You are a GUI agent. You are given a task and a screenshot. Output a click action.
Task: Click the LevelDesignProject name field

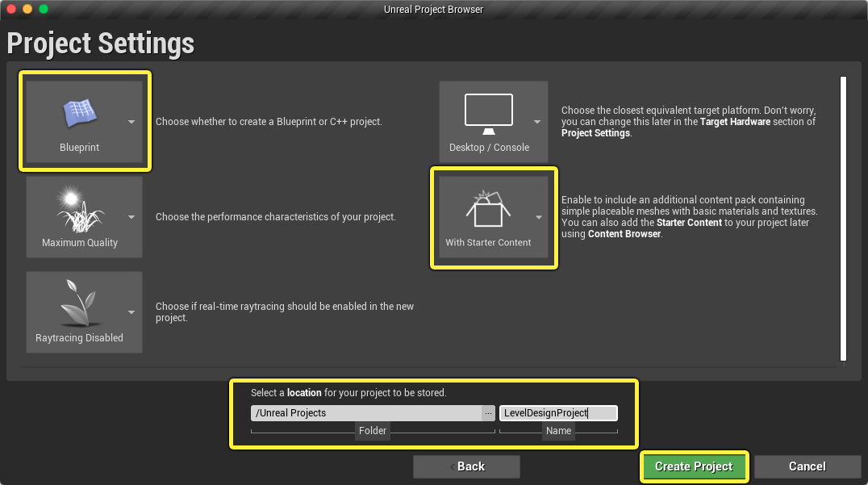(558, 413)
